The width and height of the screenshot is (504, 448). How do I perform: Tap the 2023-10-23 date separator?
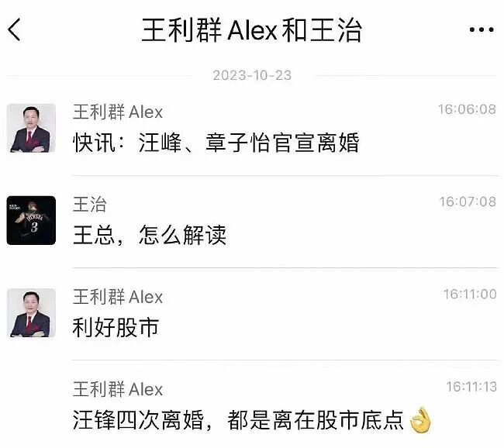[x=252, y=75]
